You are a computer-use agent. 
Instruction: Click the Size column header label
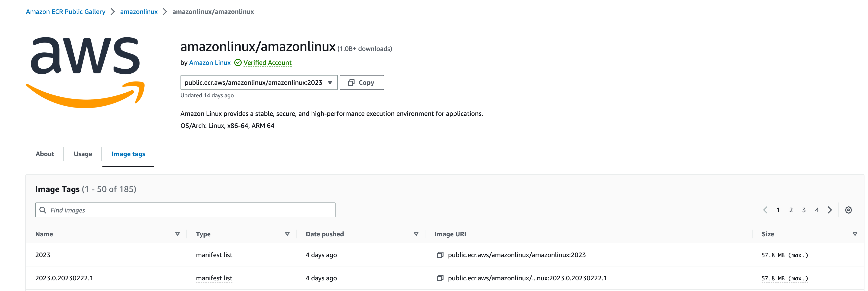(x=768, y=234)
